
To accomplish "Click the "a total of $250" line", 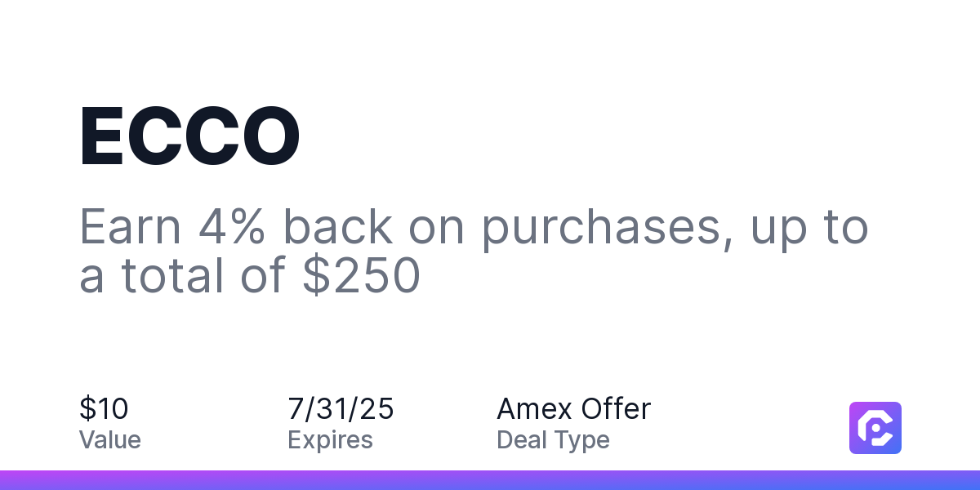I will (x=250, y=275).
